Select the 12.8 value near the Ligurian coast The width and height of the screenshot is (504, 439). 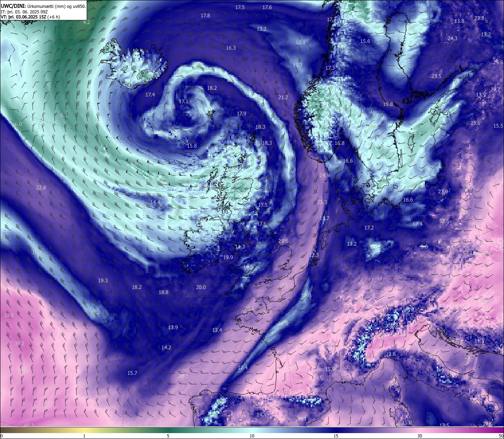click(x=391, y=354)
